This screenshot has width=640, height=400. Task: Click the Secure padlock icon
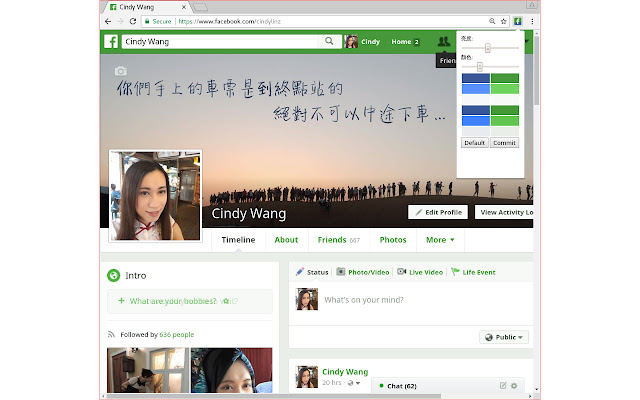coord(147,21)
